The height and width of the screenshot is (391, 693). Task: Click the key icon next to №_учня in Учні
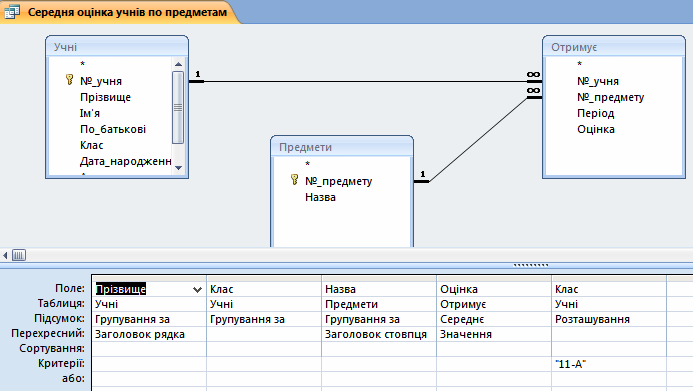(69, 80)
